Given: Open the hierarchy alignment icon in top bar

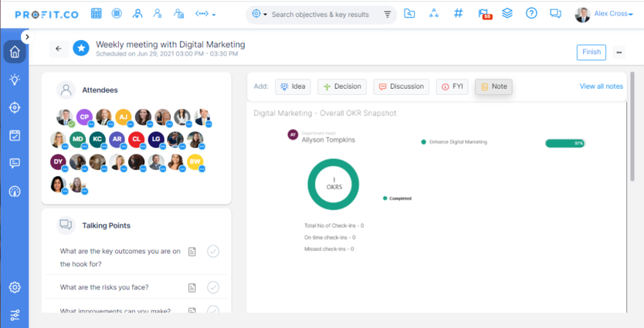Looking at the screenshot, I should (x=434, y=14).
